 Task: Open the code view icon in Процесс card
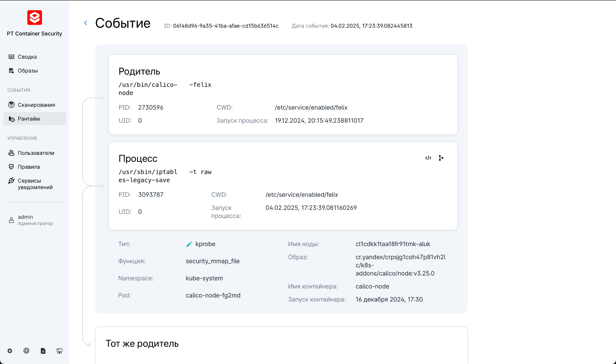click(x=428, y=158)
